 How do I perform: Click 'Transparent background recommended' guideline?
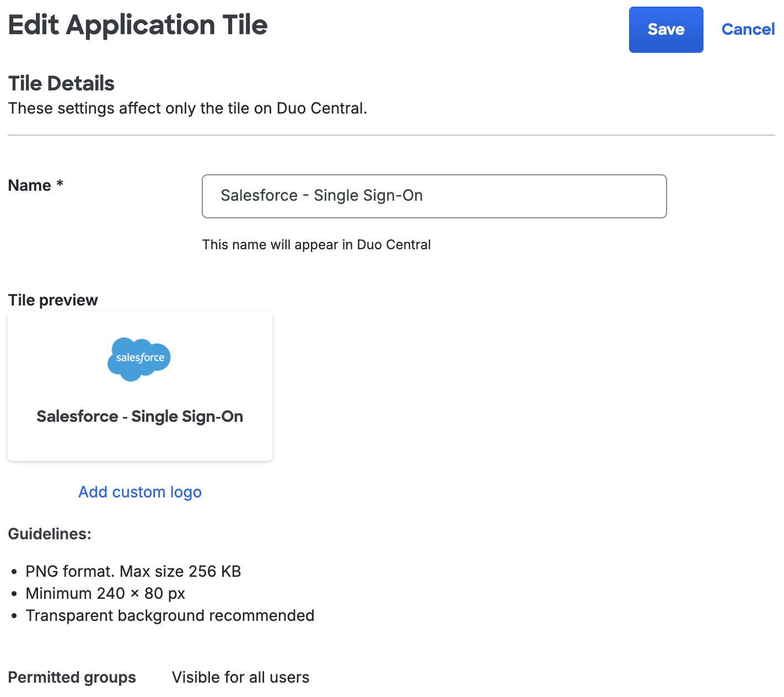pyautogui.click(x=170, y=615)
